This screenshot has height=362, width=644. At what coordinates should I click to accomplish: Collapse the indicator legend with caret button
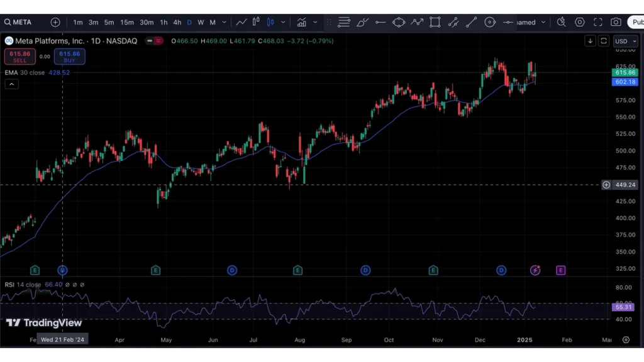point(11,84)
